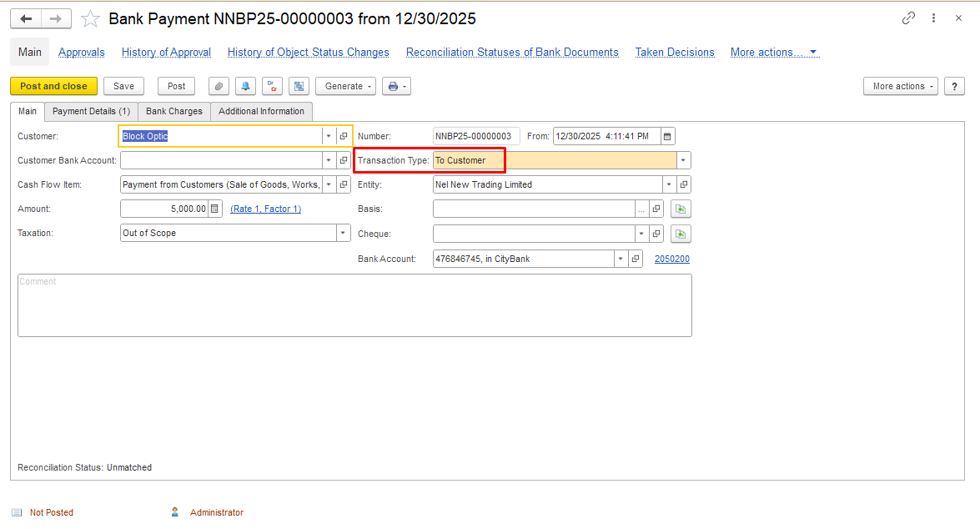The height and width of the screenshot is (529, 980).
Task: Switch to the Additional Information tab
Action: 261,111
